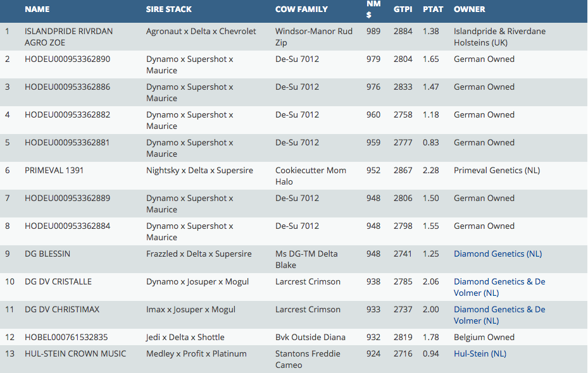This screenshot has height=373, width=588.
Task: Click the Nightsky x Delta x Supersire cell
Action: click(199, 171)
